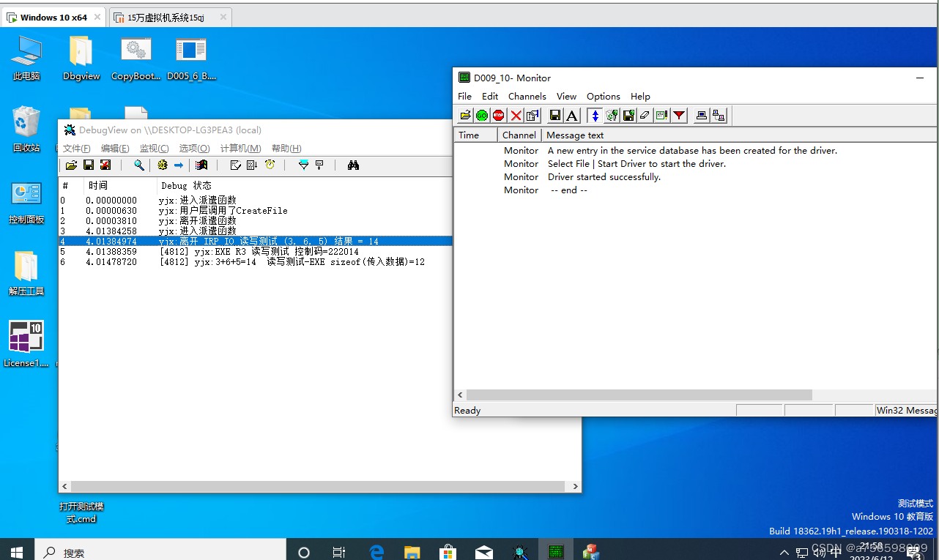Viewport: 939px width, 560px height.
Task: Open the 计算机(M) menu in DebugView
Action: point(241,149)
